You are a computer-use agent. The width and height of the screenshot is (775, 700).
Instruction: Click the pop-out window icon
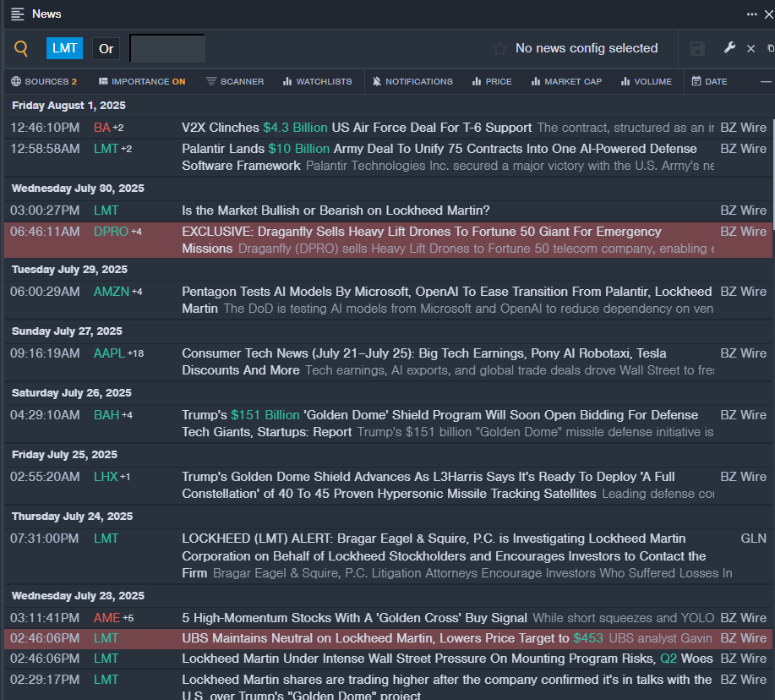pos(771,48)
